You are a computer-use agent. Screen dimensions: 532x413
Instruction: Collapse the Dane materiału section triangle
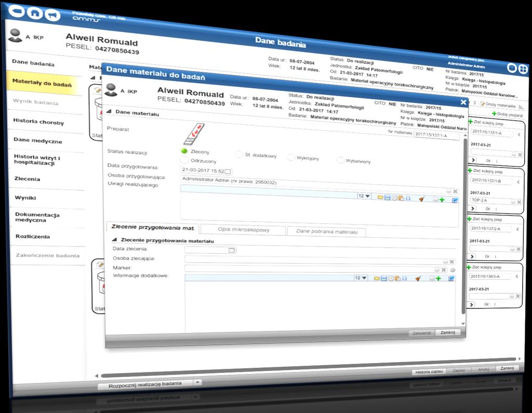[109, 111]
